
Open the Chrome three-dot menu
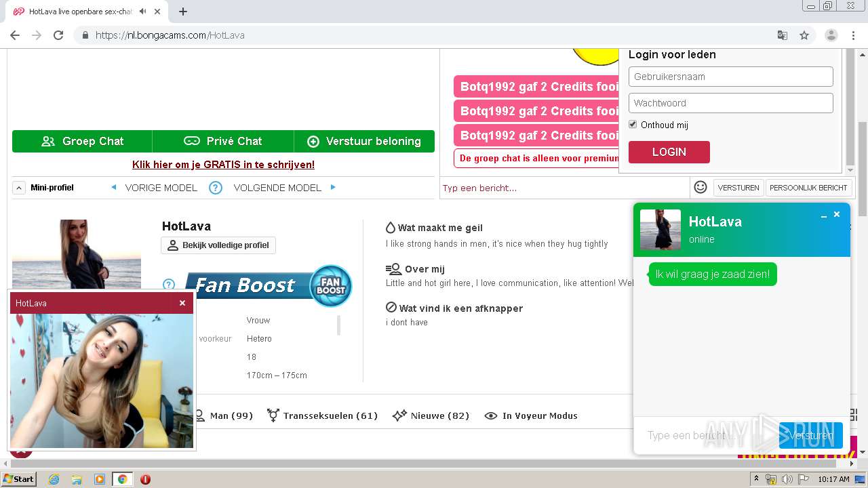click(853, 35)
